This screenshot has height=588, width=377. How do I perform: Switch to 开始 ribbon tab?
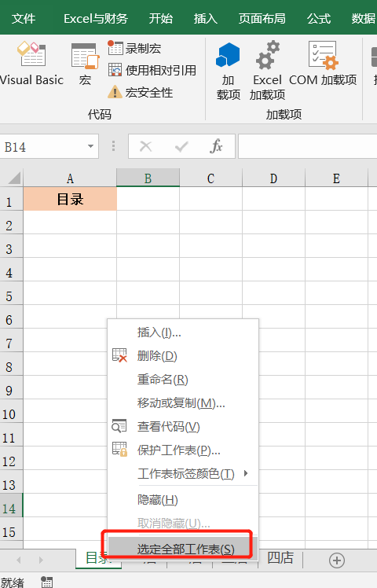(x=161, y=18)
